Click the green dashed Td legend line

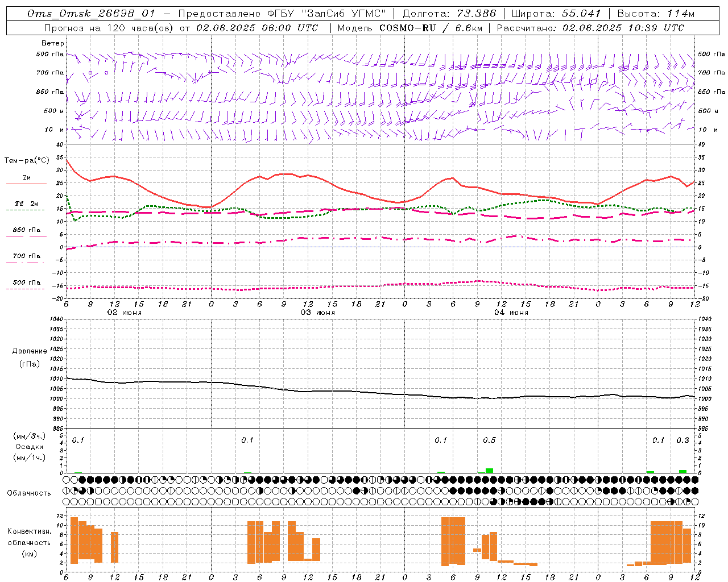(25, 210)
